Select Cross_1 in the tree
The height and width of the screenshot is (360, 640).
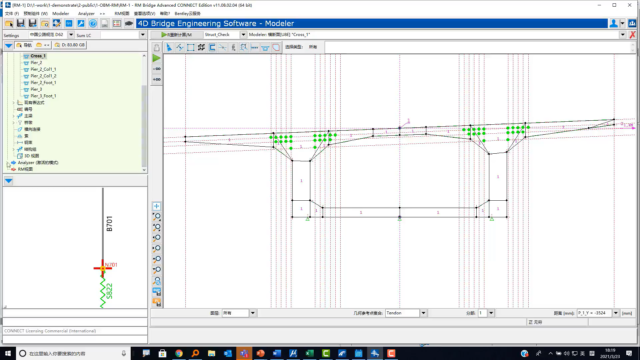click(x=38, y=56)
